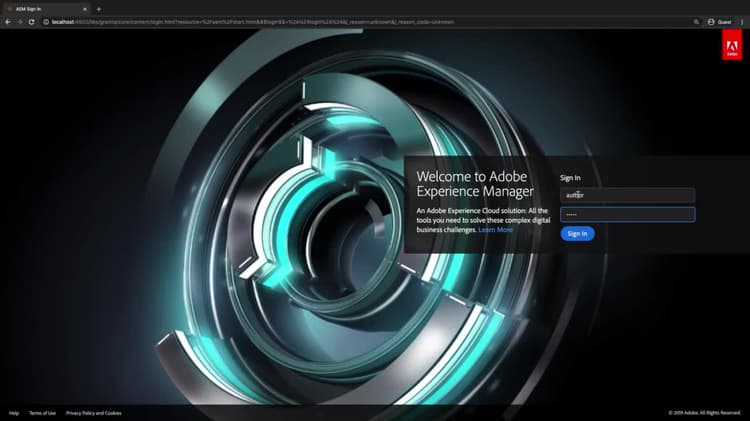Viewport: 750px width, 421px height.
Task: Click the blue Sign In button
Action: point(577,233)
